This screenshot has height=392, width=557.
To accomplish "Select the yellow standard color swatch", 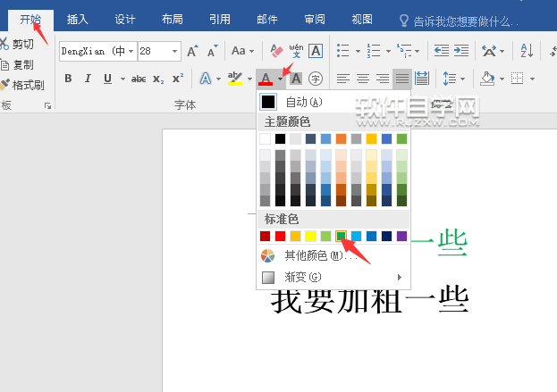I will pyautogui.click(x=310, y=236).
